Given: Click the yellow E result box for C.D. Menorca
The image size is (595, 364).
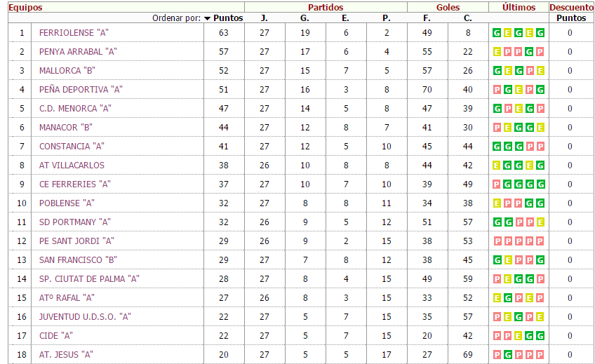Looking at the screenshot, I should click(x=520, y=109).
